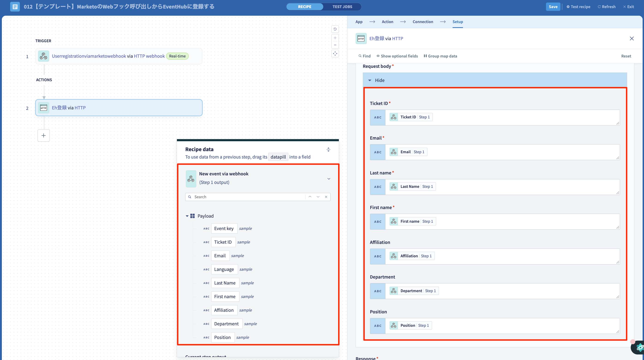Click webhook icon in New event via webhook
This screenshot has width=644, height=360.
pos(191,179)
